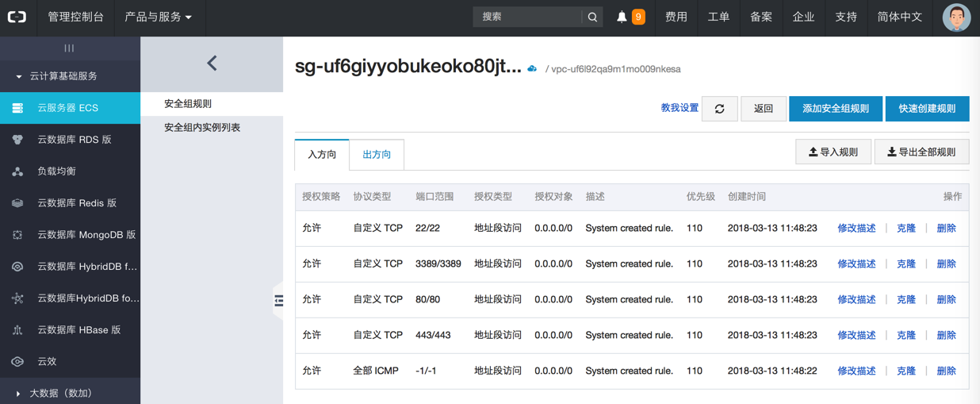
Task: Open the user avatar profile
Action: [956, 17]
